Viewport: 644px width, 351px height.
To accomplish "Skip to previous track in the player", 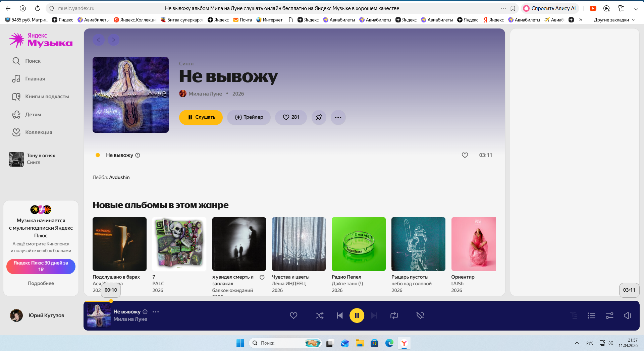I will [340, 315].
